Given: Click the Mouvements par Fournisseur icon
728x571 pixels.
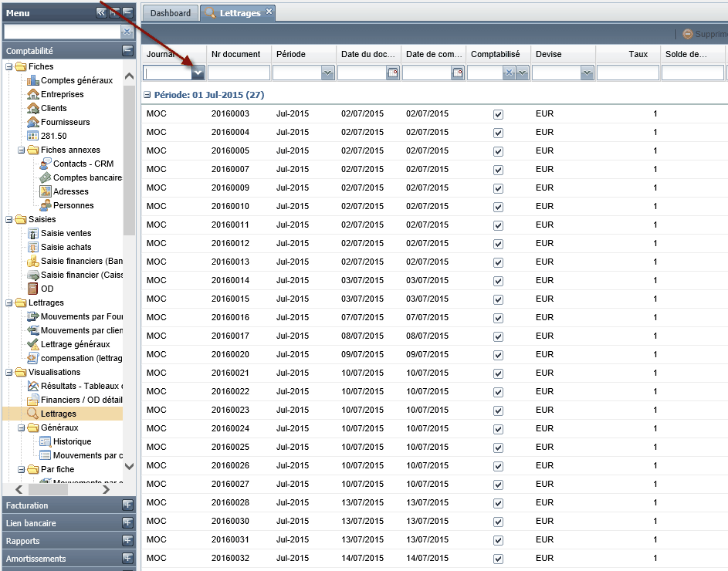Looking at the screenshot, I should [33, 317].
